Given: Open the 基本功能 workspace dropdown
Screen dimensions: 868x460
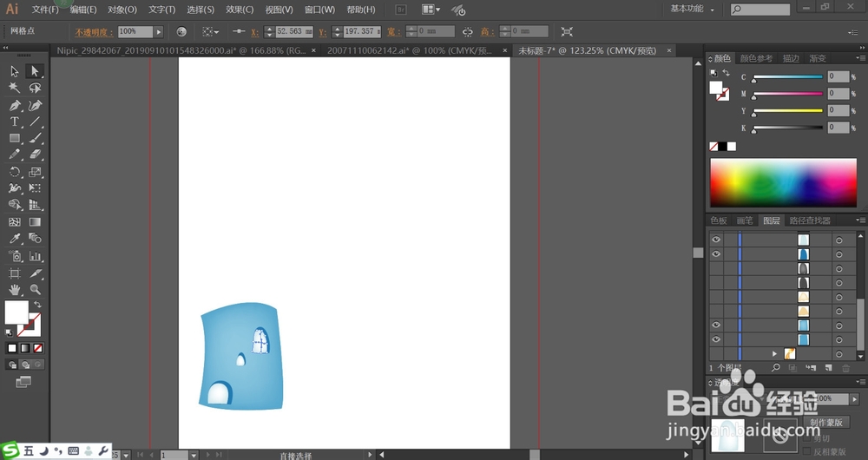Looking at the screenshot, I should click(692, 9).
